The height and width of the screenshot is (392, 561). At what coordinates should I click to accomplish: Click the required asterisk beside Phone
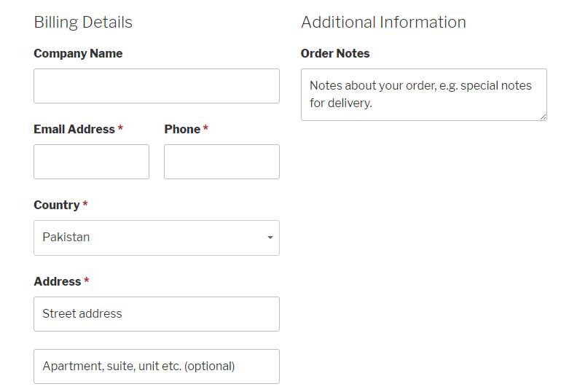[x=205, y=129]
